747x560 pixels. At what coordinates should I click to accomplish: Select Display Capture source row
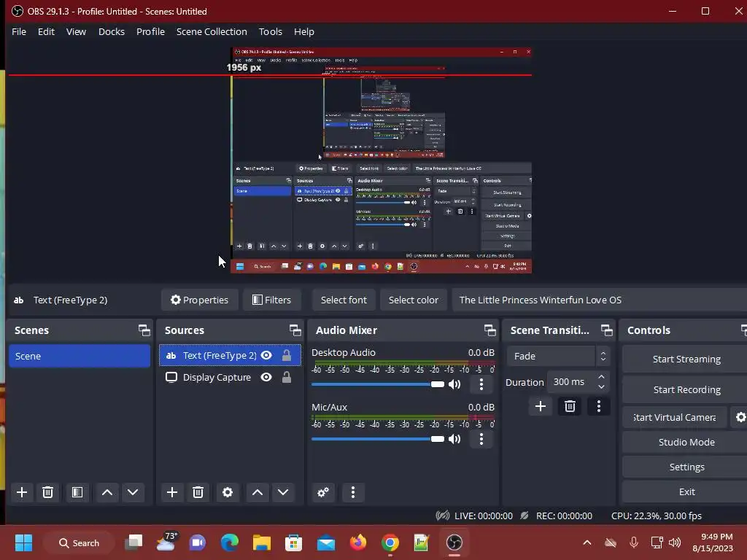tap(230, 377)
